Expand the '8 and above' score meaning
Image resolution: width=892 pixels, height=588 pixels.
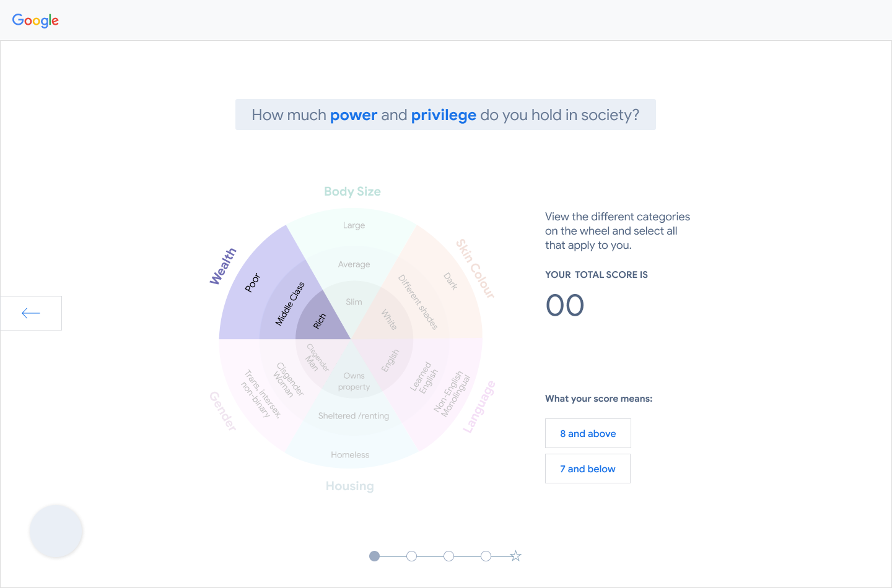[x=588, y=433]
